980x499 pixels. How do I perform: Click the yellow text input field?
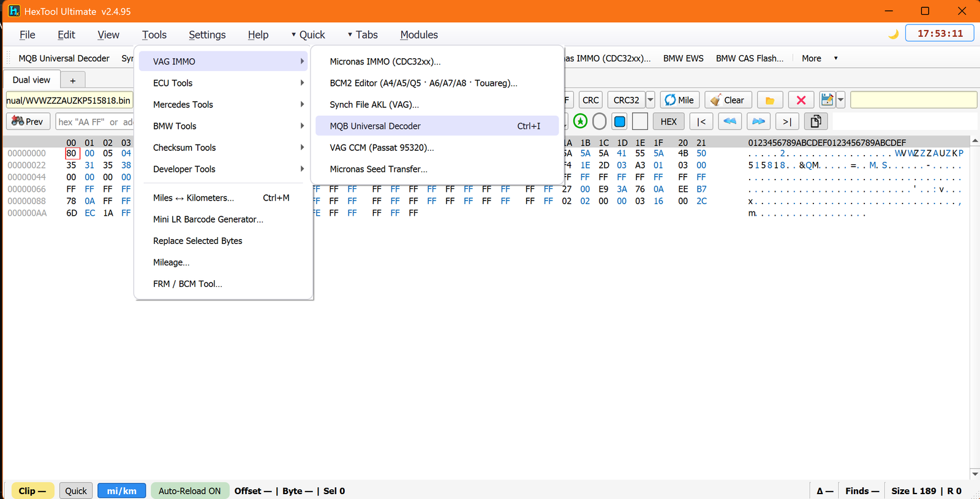[913, 100]
